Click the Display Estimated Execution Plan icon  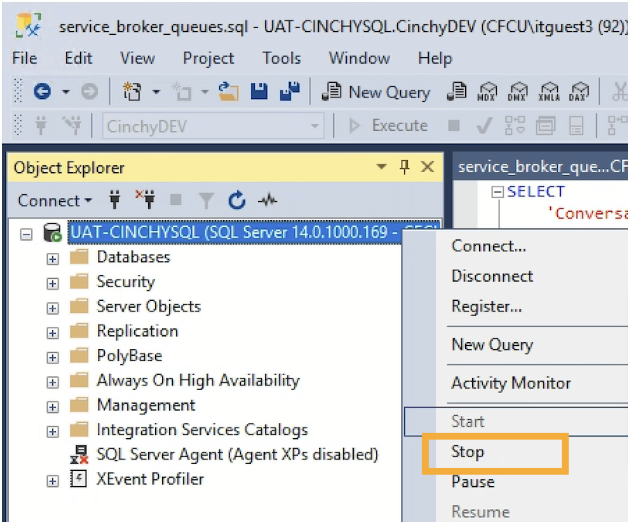click(x=515, y=125)
